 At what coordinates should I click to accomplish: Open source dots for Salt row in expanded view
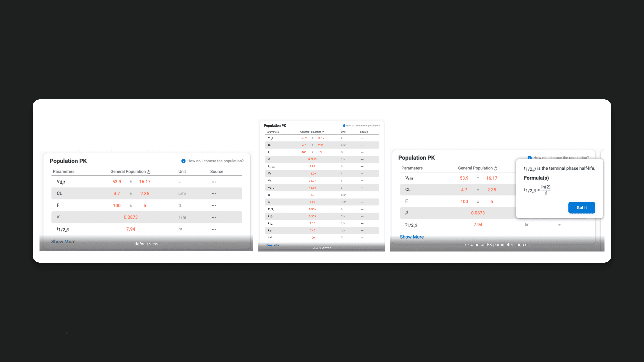point(362,238)
